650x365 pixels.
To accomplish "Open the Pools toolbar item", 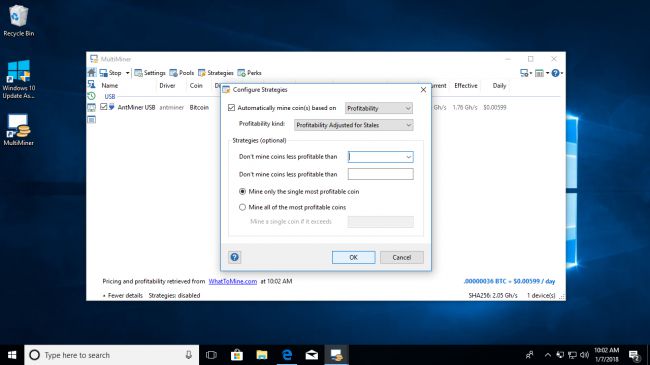I will 182,73.
